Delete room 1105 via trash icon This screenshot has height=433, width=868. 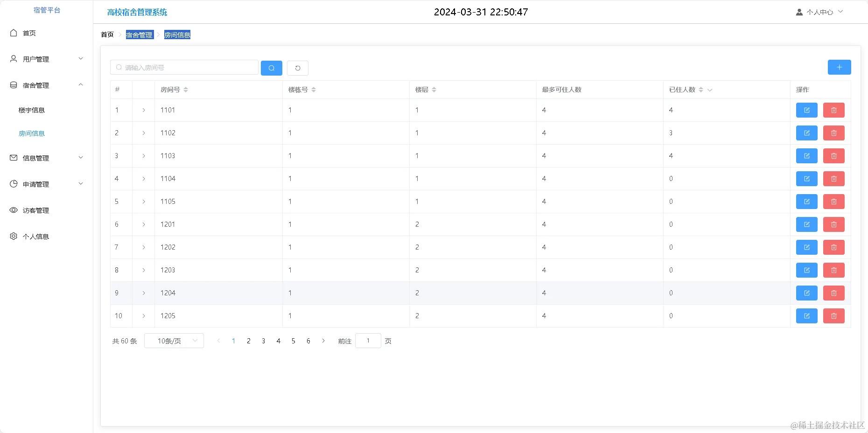pyautogui.click(x=833, y=202)
